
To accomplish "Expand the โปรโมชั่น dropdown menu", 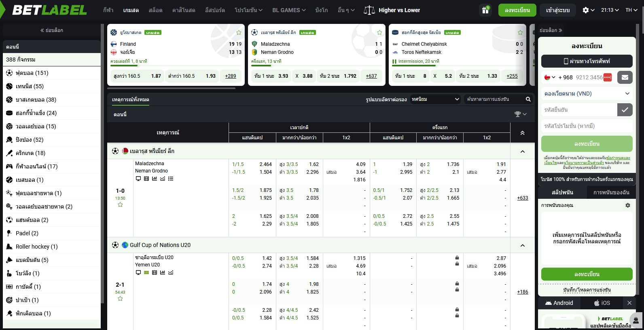I will tap(249, 10).
